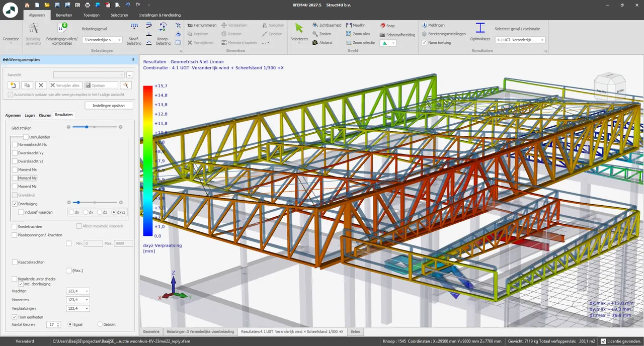The height and width of the screenshot is (346, 644).
Task: Enable Snedekrachten checkbox
Action: [x=14, y=226]
